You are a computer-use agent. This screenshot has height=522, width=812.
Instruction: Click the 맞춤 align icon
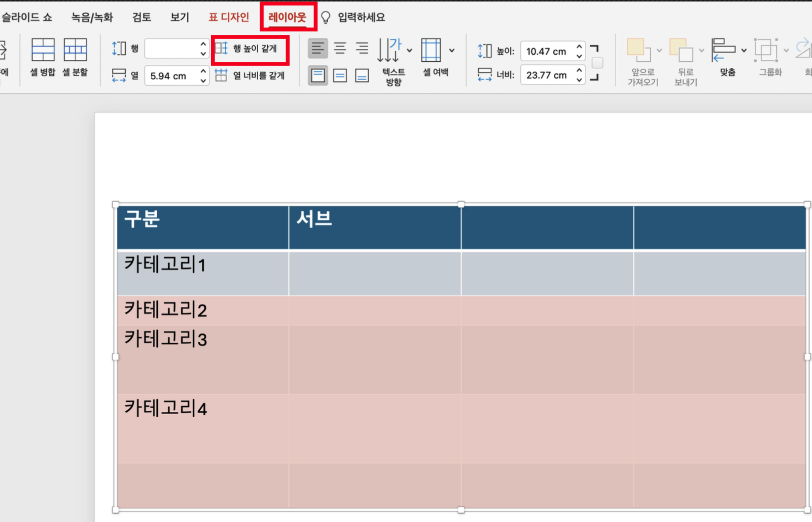click(x=724, y=50)
